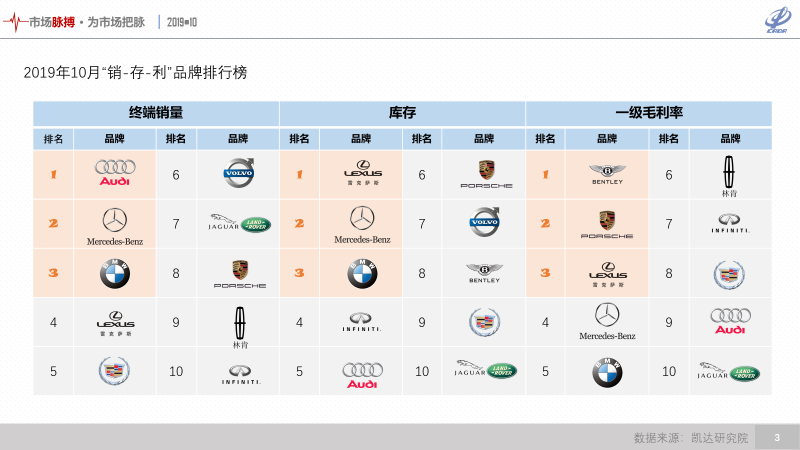Select the 终端销量 column header

coord(156,113)
